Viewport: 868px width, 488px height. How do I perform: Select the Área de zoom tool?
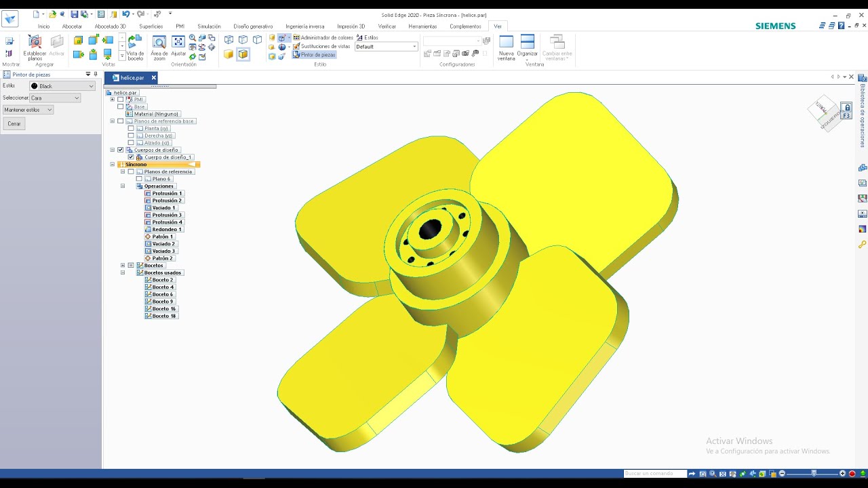(159, 47)
